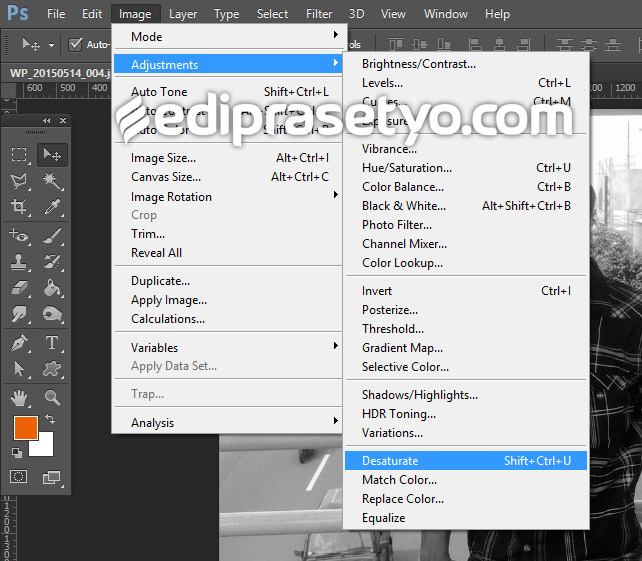Choose Hue/Saturation adjustment
Screen dimensions: 642x561
[x=466, y=168]
